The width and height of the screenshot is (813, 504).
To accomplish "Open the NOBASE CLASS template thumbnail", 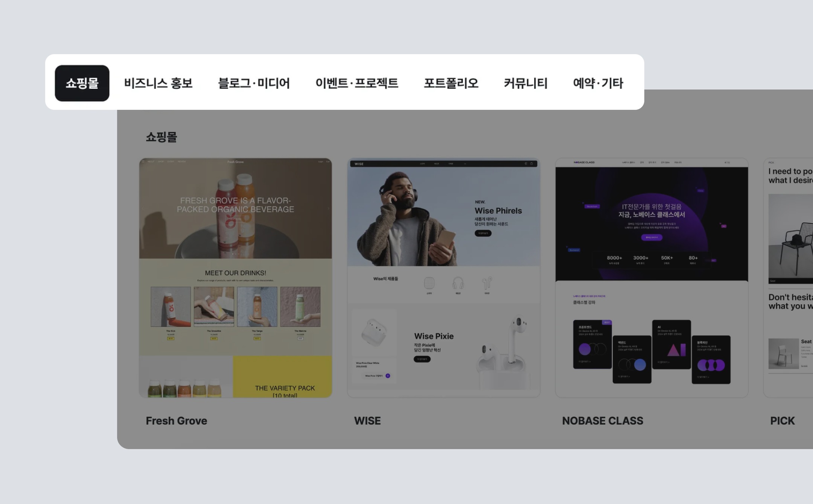I will tap(652, 278).
